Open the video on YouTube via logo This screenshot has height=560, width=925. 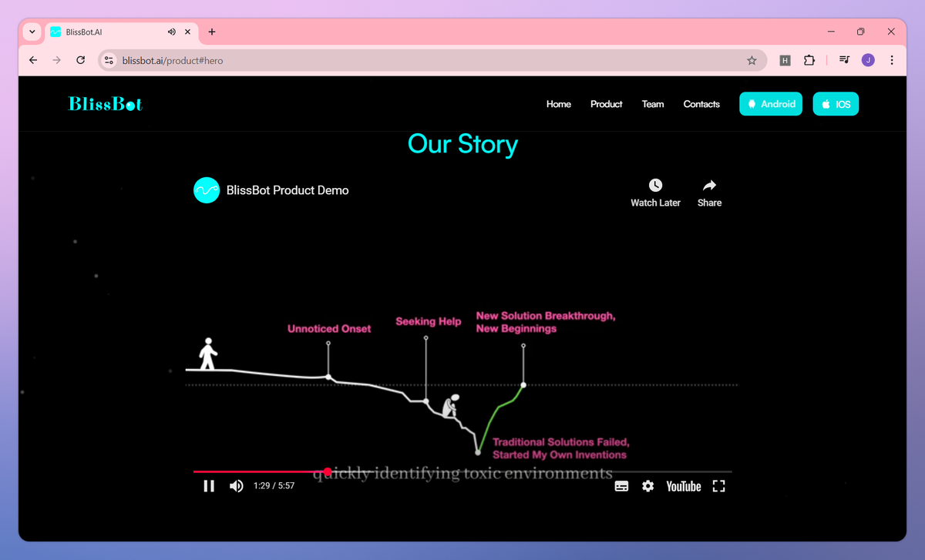click(x=684, y=486)
